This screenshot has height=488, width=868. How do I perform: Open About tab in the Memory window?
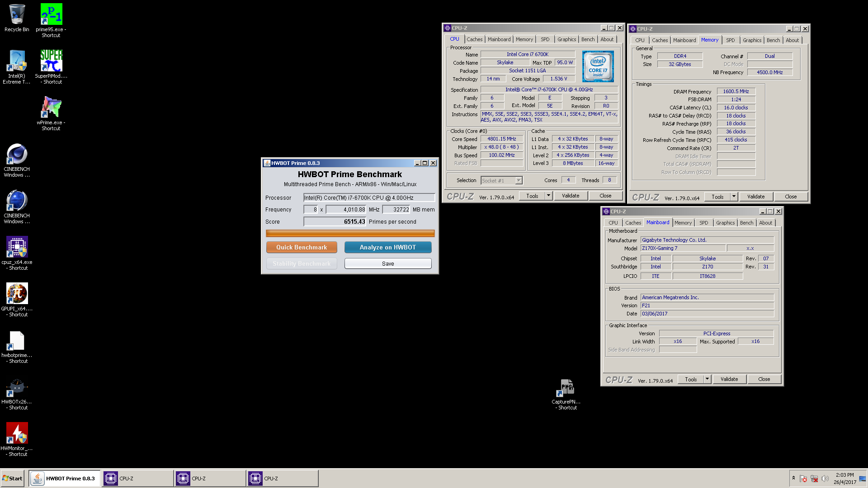[x=792, y=40]
